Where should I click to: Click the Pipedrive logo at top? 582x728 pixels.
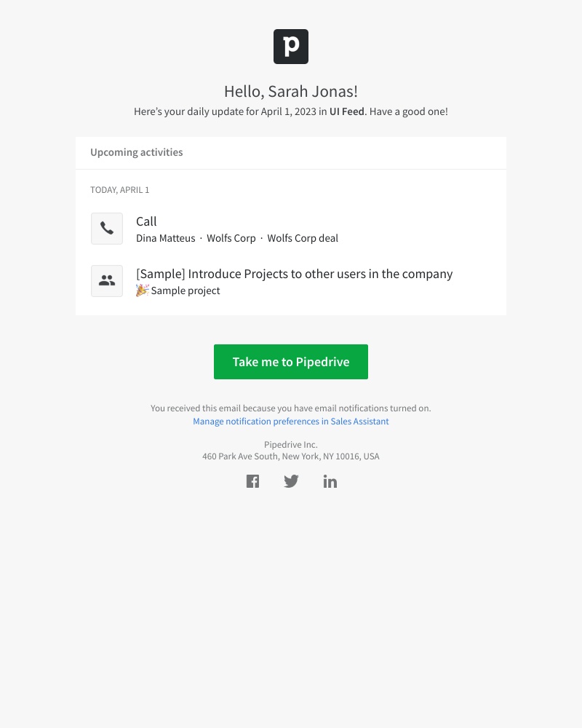291,47
